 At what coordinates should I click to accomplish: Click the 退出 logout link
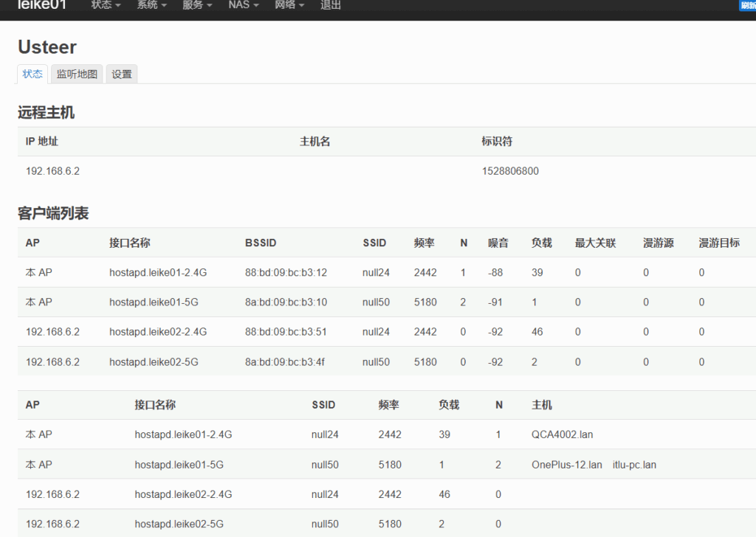pos(331,5)
